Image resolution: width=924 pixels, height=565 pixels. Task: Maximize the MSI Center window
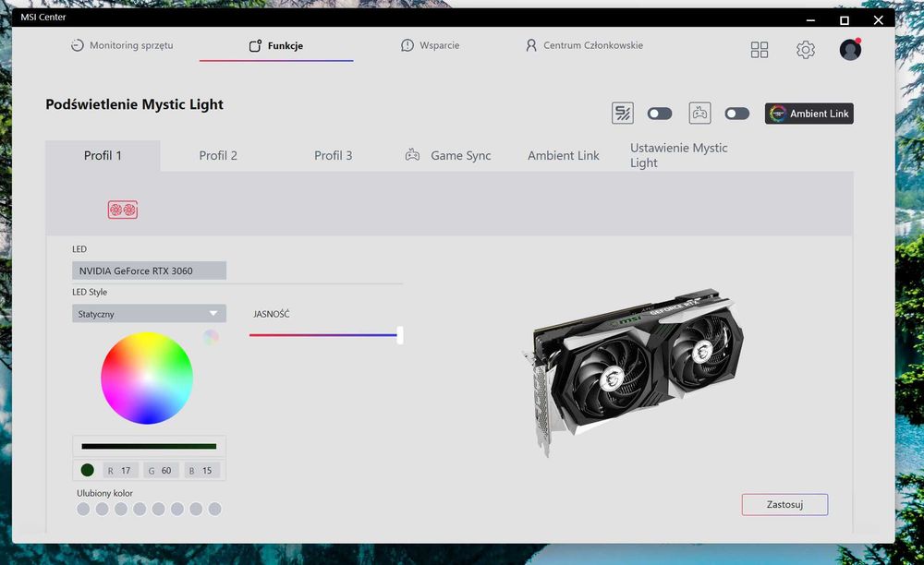click(845, 20)
